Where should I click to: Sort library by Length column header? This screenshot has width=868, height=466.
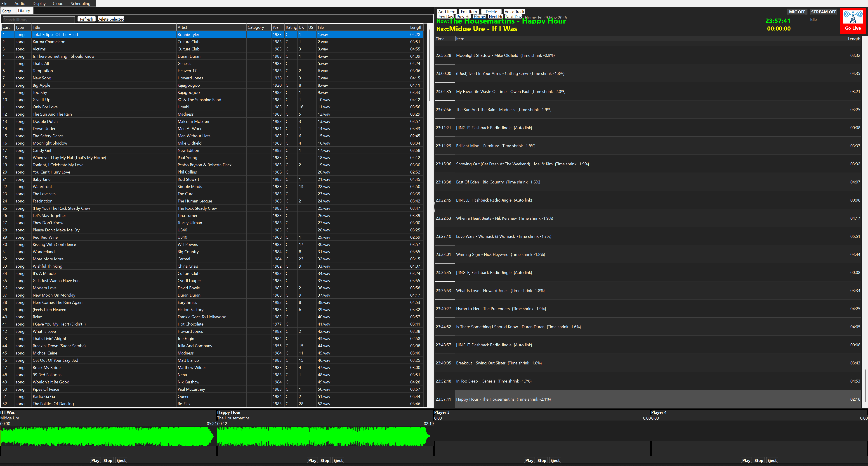(x=416, y=27)
